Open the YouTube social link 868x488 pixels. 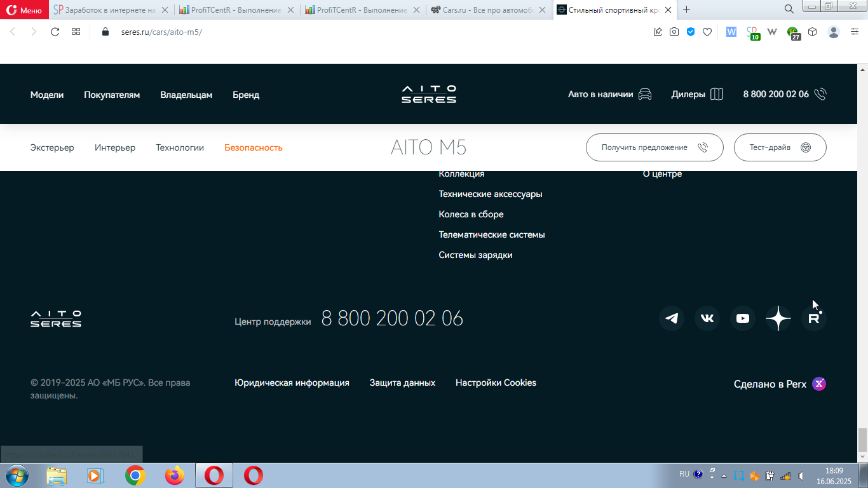coord(743,318)
